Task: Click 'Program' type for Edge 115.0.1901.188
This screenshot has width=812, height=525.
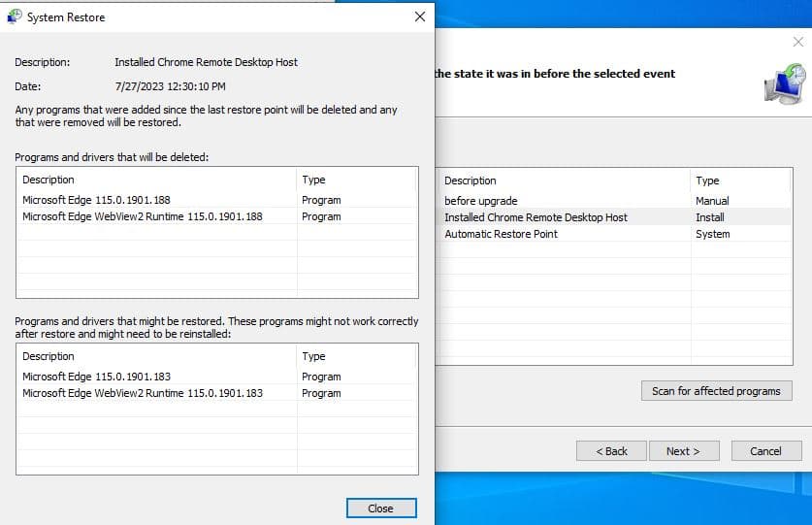Action: pyautogui.click(x=321, y=200)
